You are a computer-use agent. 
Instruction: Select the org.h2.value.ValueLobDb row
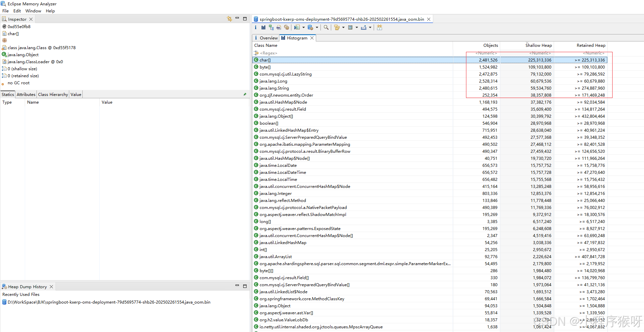pyautogui.click(x=430, y=320)
